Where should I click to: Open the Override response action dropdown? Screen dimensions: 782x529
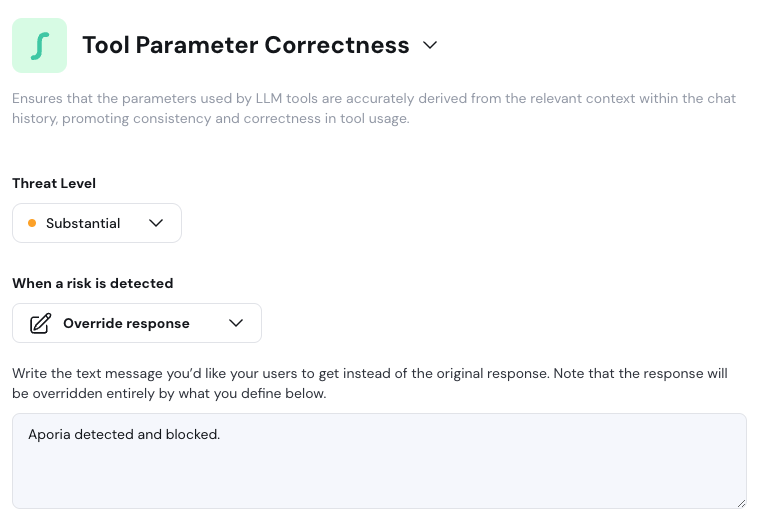[x=137, y=323]
